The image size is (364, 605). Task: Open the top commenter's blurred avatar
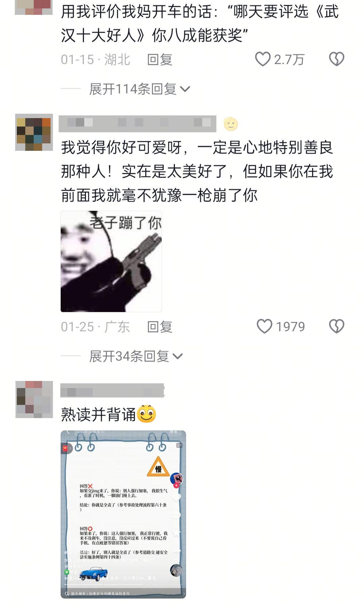pos(34,7)
